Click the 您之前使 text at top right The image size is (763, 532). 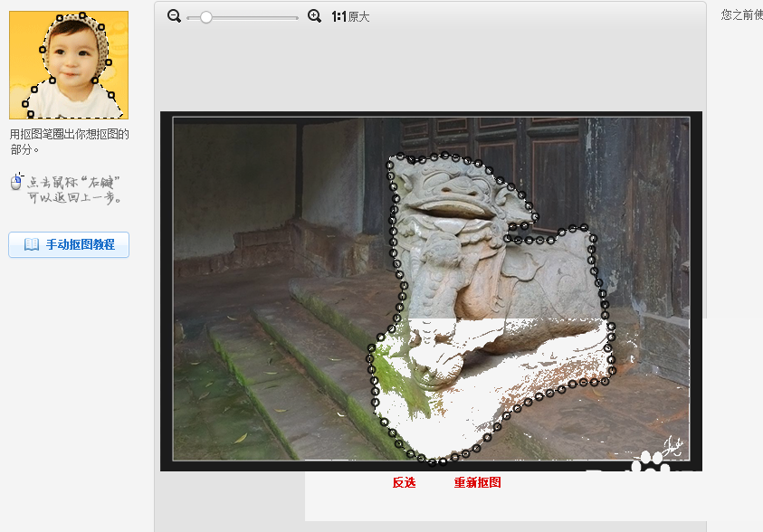coord(741,15)
